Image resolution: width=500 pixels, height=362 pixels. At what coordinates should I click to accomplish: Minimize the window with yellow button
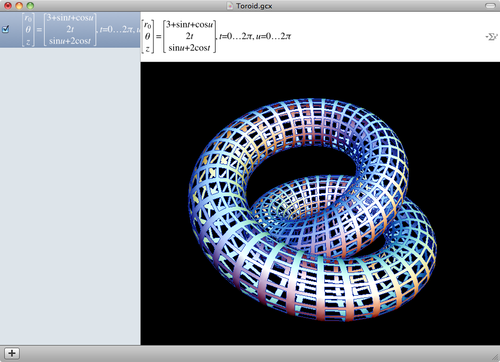pos(19,6)
